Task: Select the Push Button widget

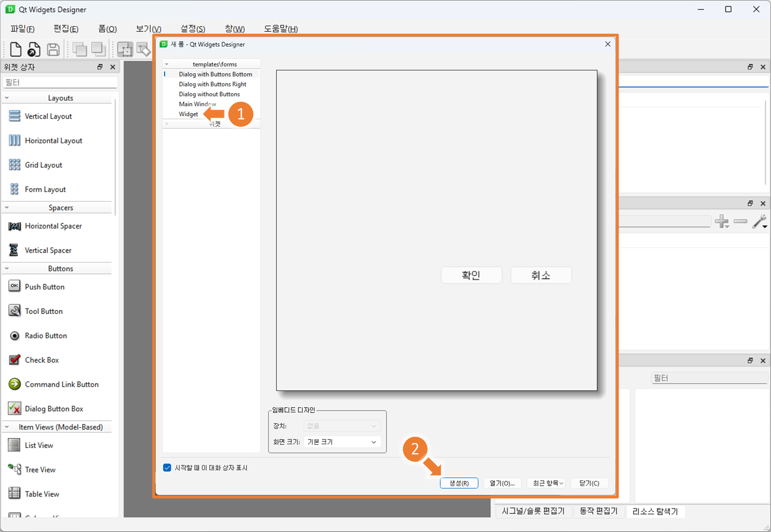Action: point(45,287)
